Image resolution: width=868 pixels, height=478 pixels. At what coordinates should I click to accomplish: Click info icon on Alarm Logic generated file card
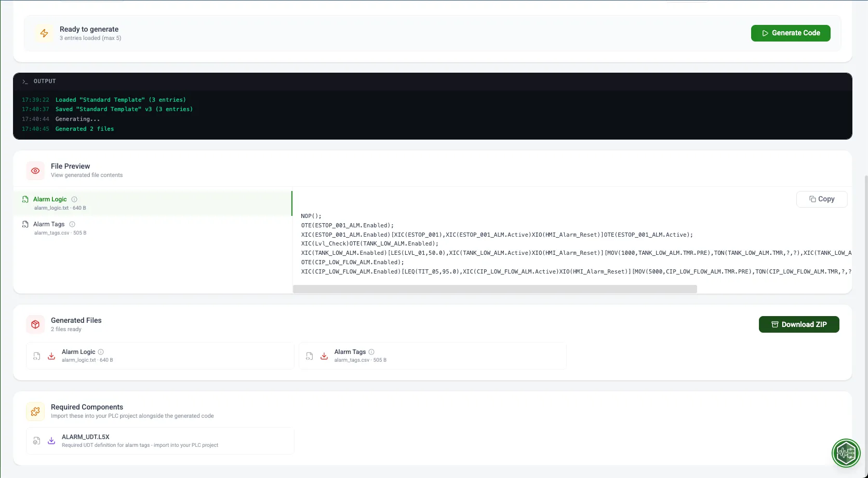(x=101, y=352)
